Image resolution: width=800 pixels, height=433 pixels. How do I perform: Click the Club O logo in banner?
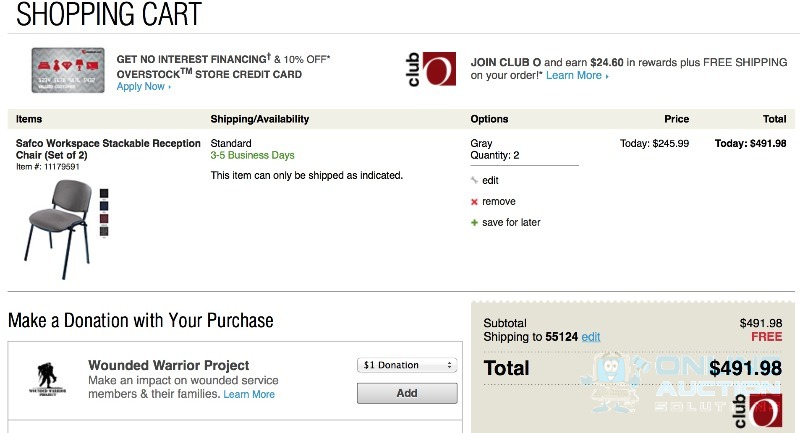pos(432,69)
